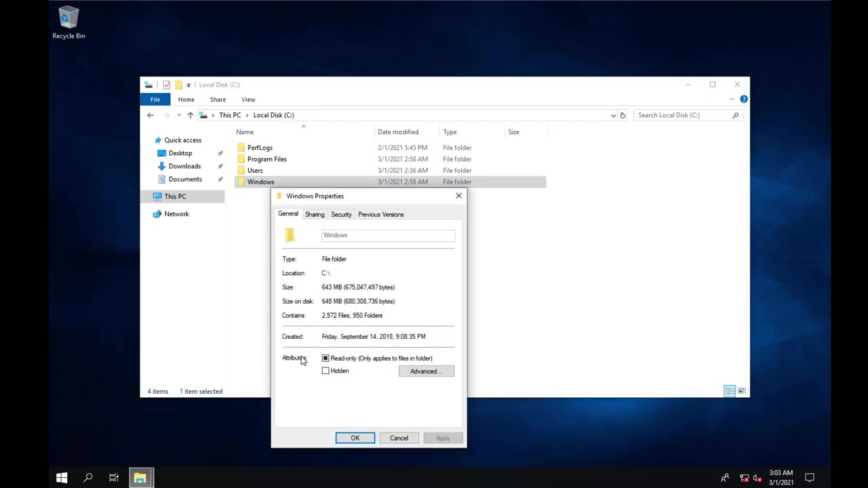
Task: Click the Advanced... attributes button
Action: pyautogui.click(x=427, y=371)
